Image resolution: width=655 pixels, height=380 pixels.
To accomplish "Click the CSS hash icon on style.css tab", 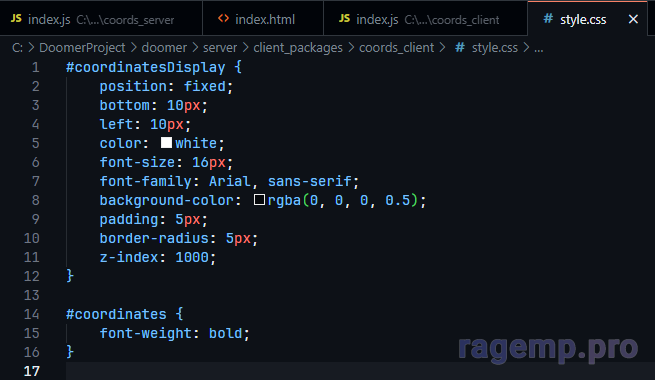I will [548, 19].
